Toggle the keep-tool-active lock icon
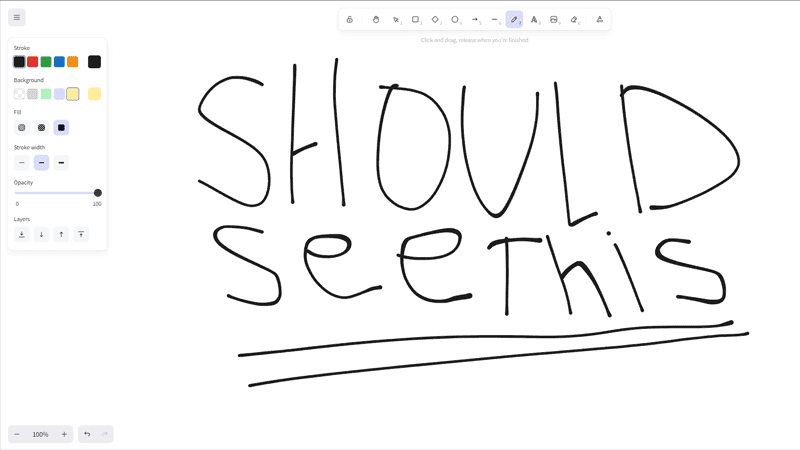This screenshot has width=800, height=450. click(349, 19)
